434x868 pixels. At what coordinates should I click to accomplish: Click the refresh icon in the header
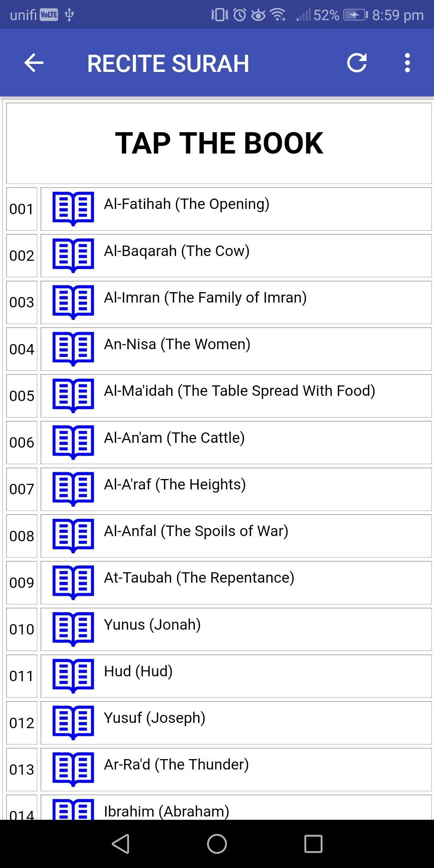coord(356,63)
